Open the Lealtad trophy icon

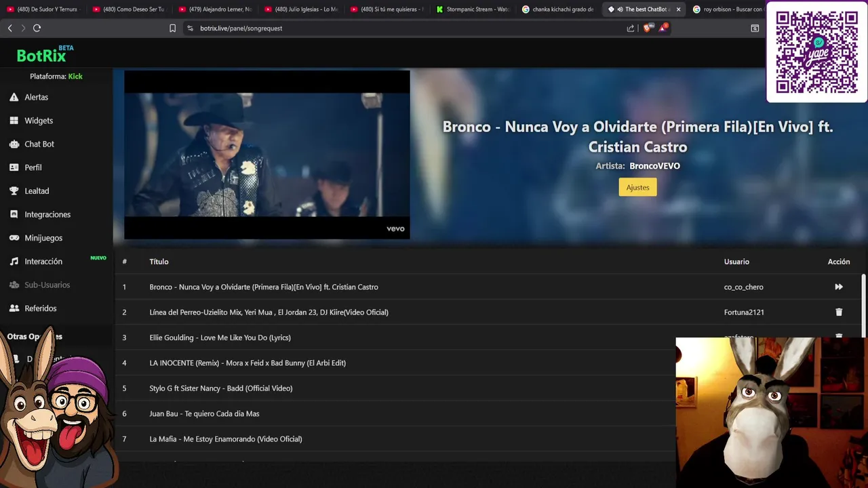(14, 191)
